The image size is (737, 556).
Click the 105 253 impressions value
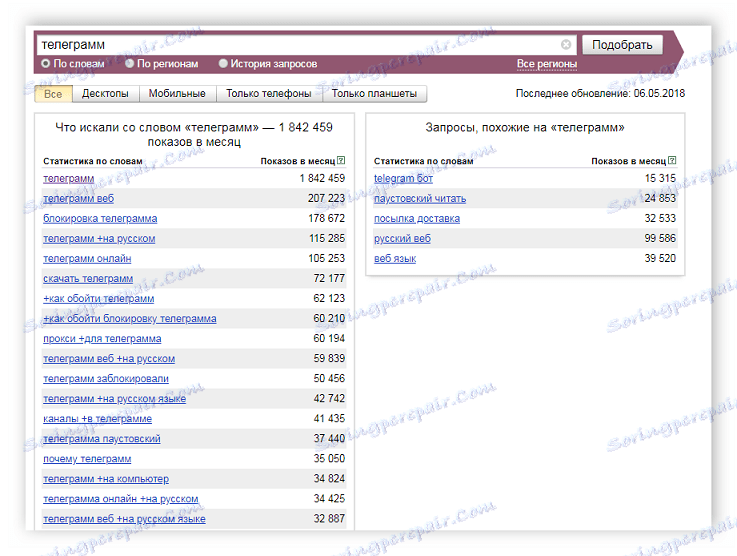click(x=327, y=258)
